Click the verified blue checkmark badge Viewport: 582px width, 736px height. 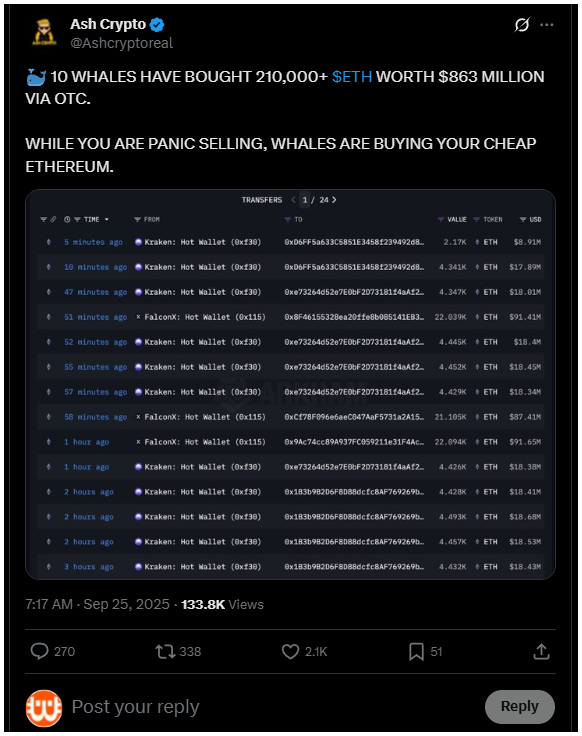[x=157, y=24]
